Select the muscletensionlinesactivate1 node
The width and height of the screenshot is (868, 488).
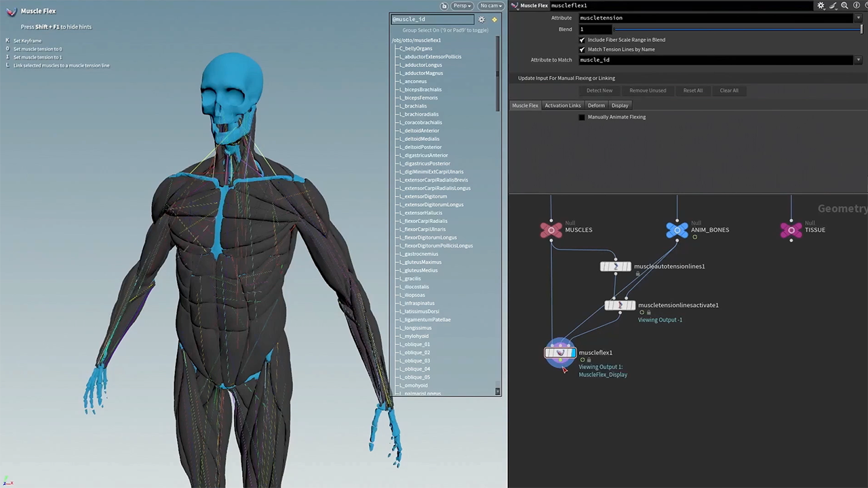pos(619,306)
